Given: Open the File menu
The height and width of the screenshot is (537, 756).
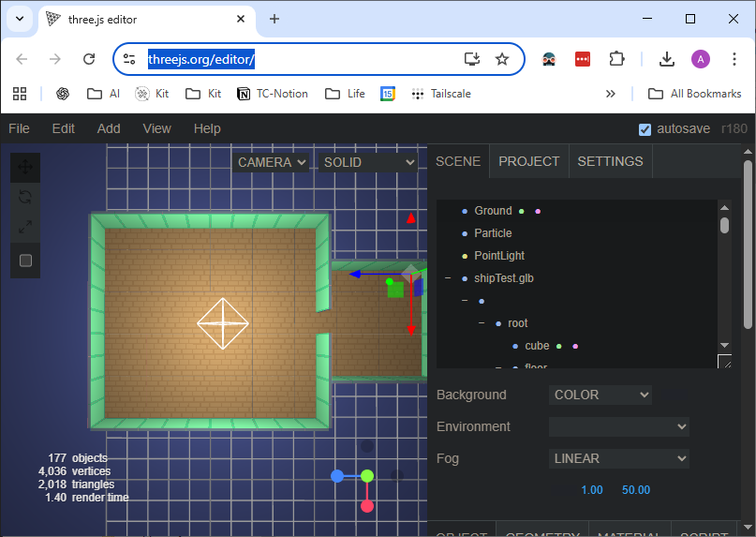Looking at the screenshot, I should (x=20, y=128).
